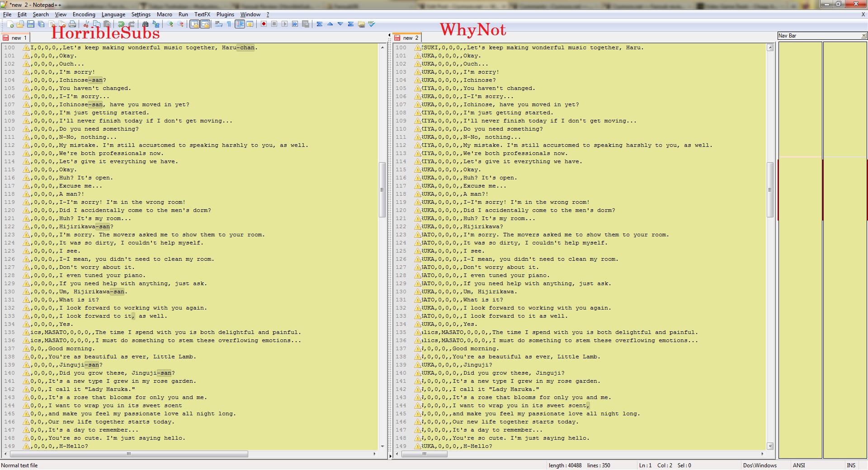This screenshot has width=868, height=470.
Task: Open the Edit menu
Action: 22,14
